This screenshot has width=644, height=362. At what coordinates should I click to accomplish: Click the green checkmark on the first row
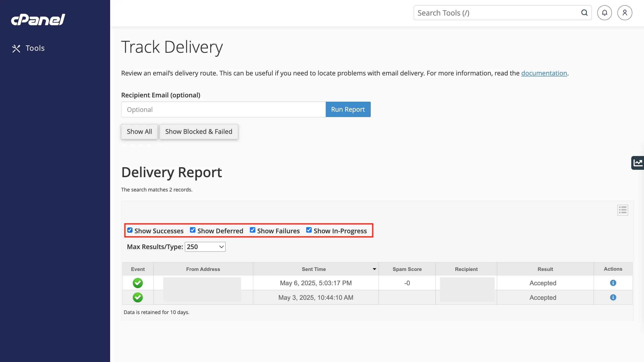click(138, 283)
